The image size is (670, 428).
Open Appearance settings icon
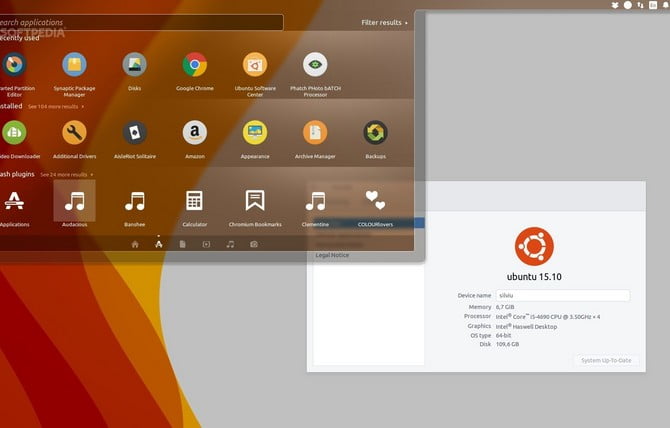(x=255, y=132)
